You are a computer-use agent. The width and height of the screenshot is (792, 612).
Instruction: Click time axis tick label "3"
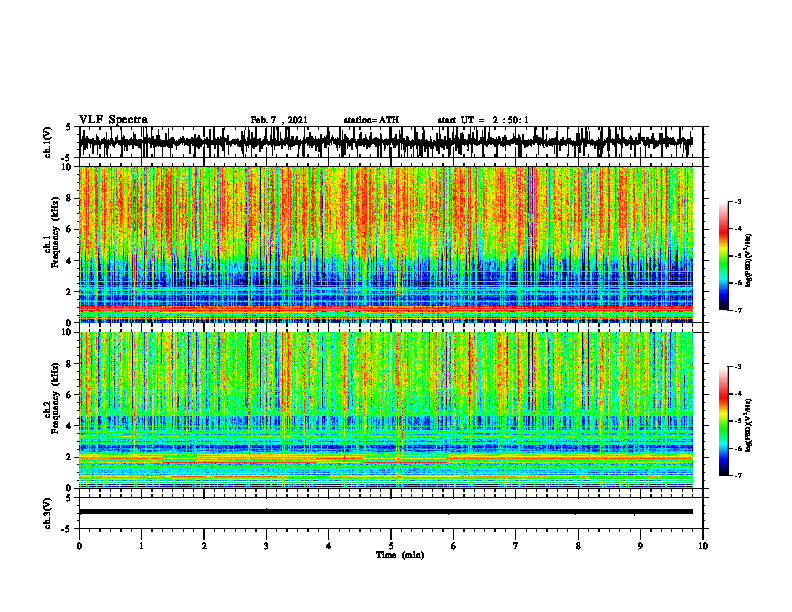click(x=266, y=546)
